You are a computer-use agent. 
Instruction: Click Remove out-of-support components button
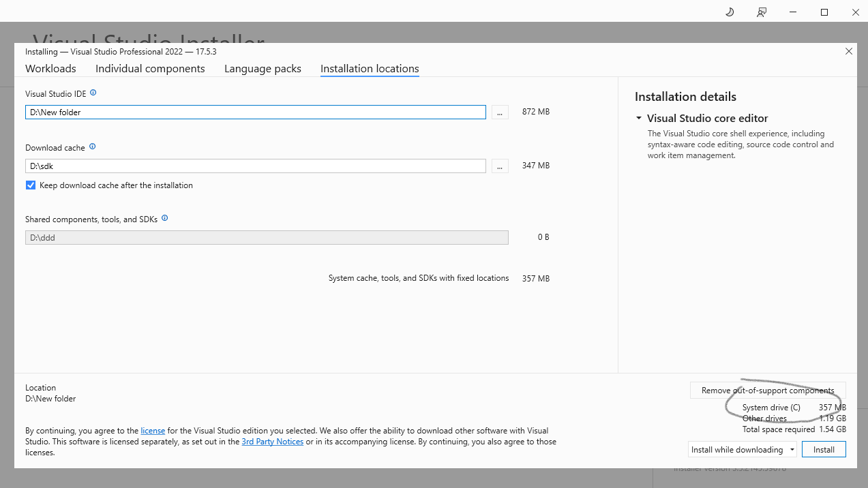[768, 391]
